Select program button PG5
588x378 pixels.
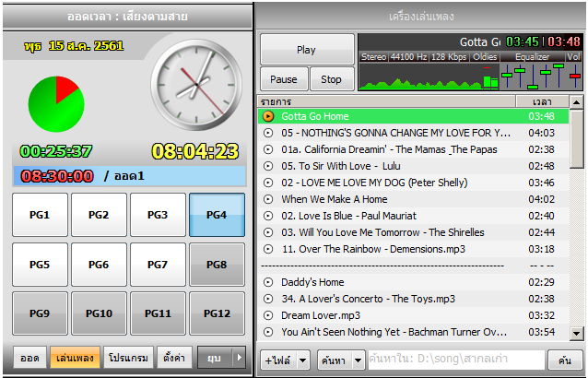pos(40,265)
